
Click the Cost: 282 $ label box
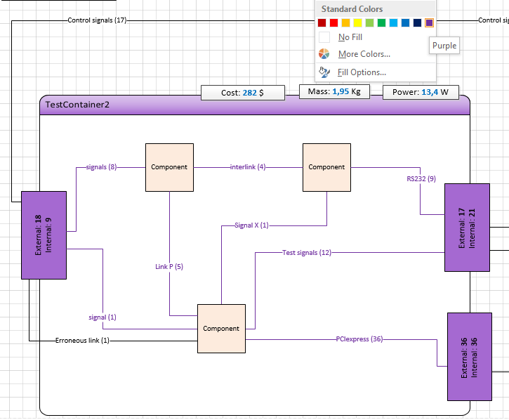coord(243,93)
